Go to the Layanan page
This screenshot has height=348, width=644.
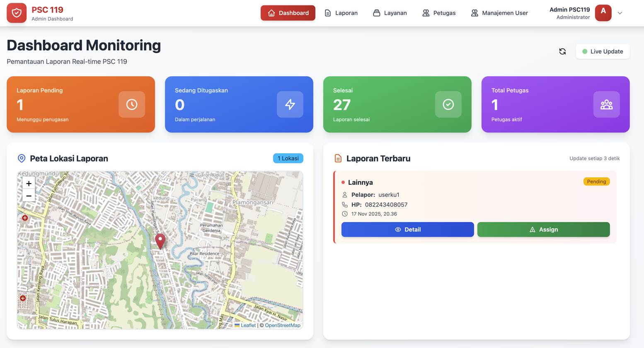click(390, 13)
